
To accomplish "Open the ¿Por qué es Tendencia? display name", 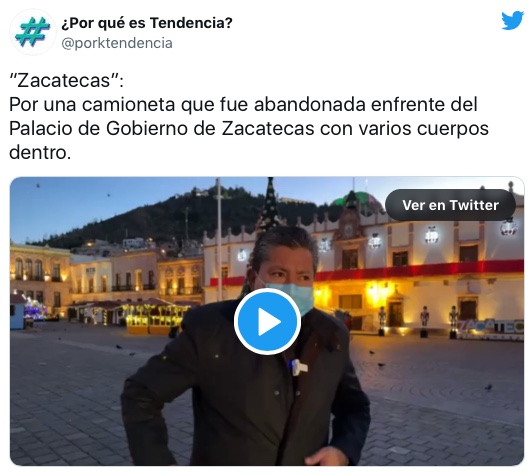I will point(147,23).
